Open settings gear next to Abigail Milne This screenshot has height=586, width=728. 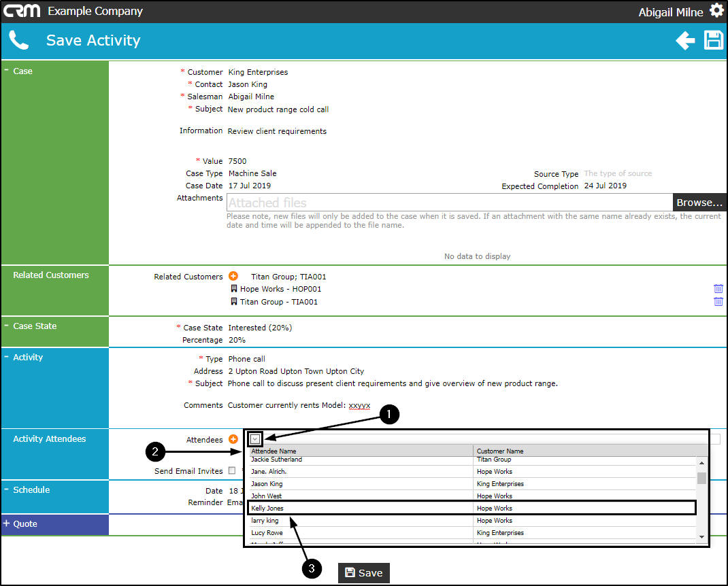[x=717, y=10]
